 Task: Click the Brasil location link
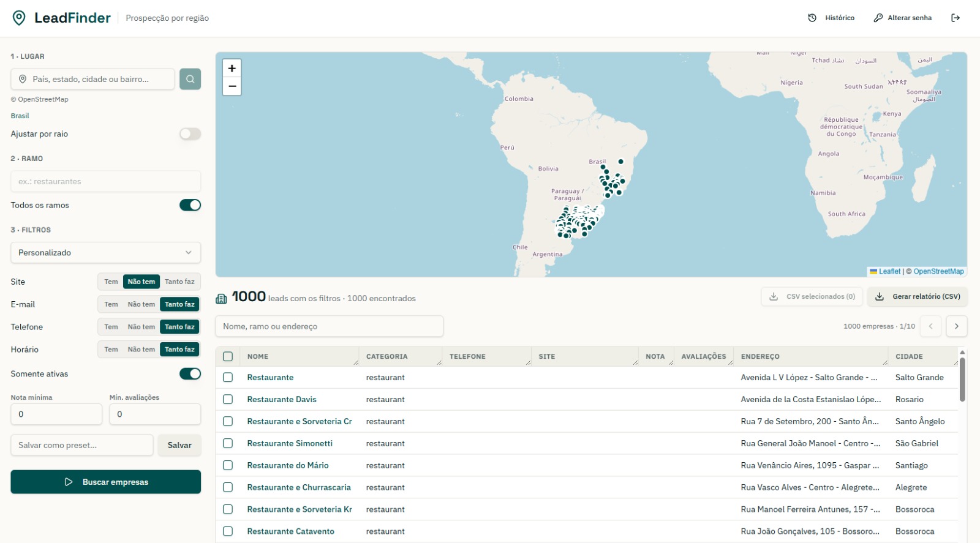20,116
